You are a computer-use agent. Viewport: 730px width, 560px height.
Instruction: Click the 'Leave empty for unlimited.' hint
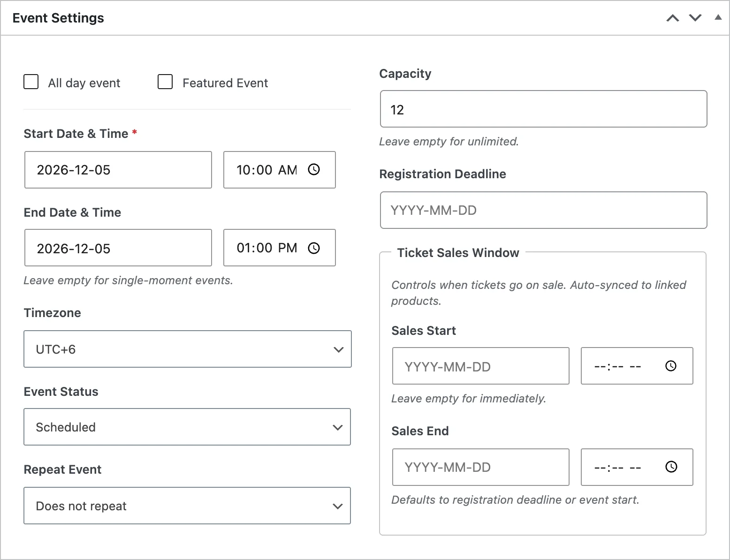click(x=449, y=142)
